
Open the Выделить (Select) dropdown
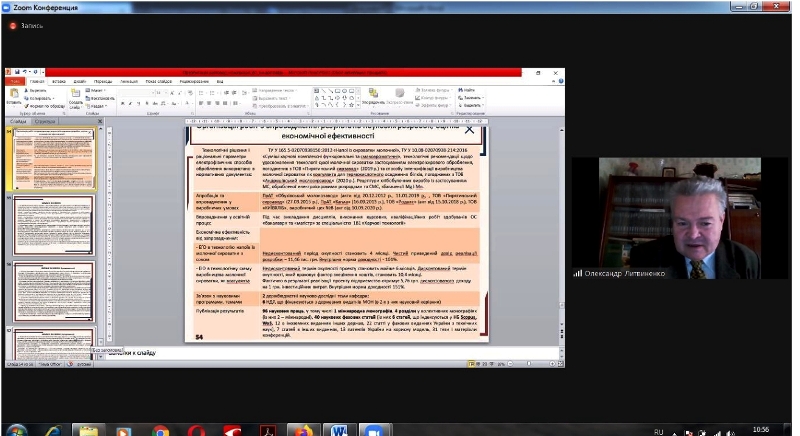tap(470, 105)
